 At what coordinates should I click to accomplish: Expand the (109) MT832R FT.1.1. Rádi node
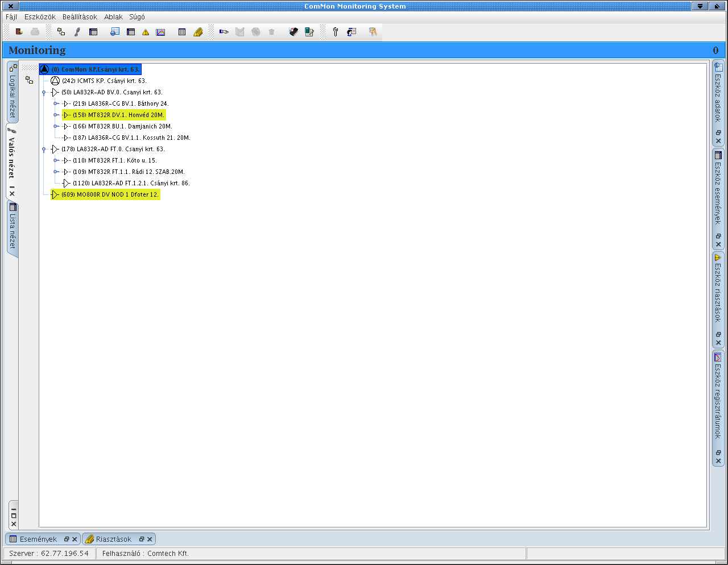tap(55, 172)
